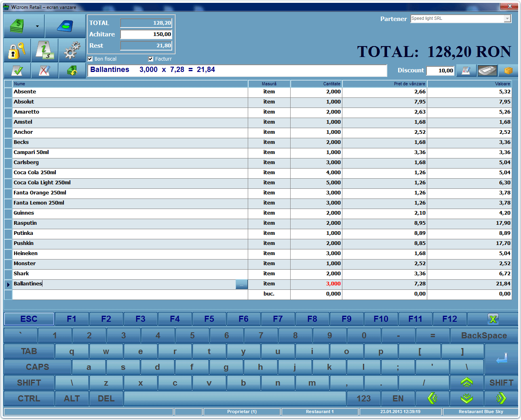Click Proprietar (1) in status bar
521x420 pixels.
(242, 412)
